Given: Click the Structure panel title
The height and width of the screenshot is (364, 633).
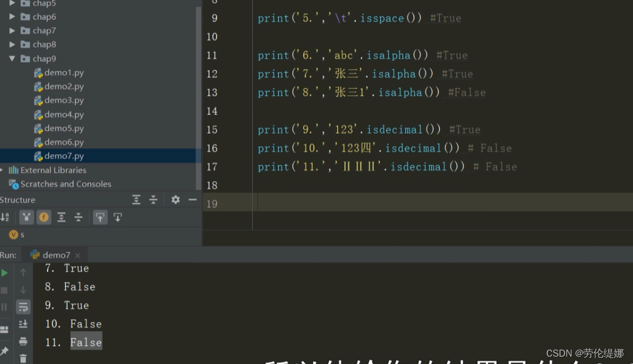Looking at the screenshot, I should [x=18, y=200].
